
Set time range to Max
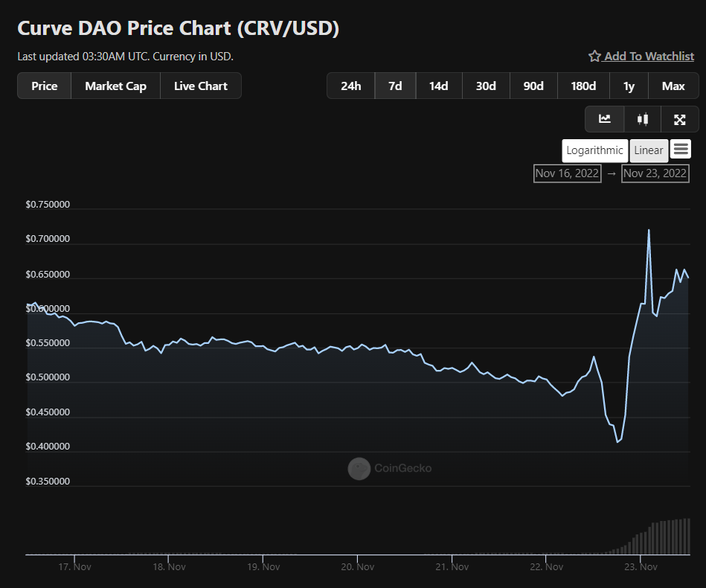tap(673, 86)
